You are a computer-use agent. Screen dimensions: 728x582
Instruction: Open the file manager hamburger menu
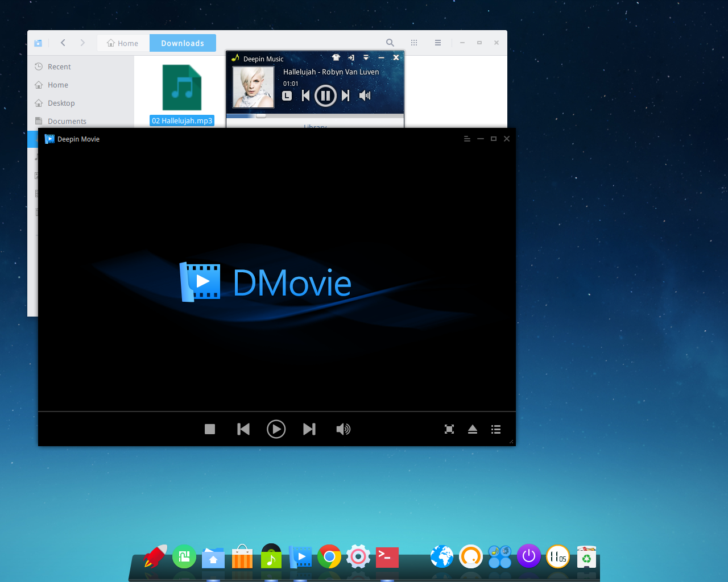click(438, 43)
